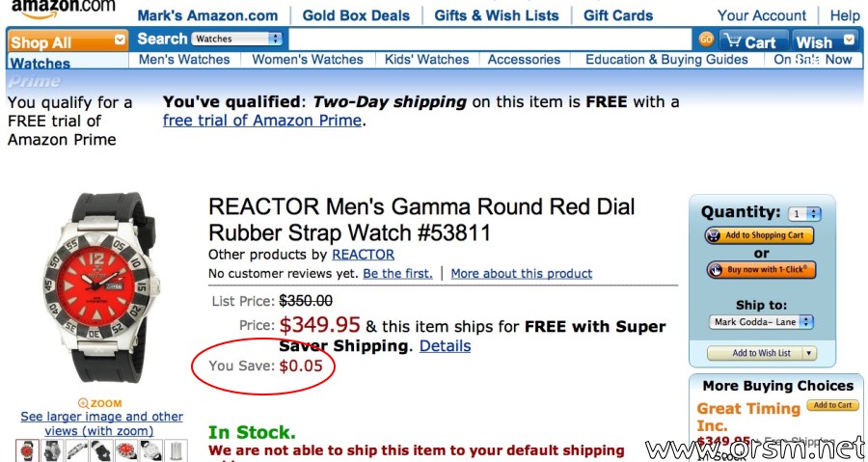The height and width of the screenshot is (462, 868).
Task: Open the Wish menu dropdown arrow
Action: pos(849,40)
